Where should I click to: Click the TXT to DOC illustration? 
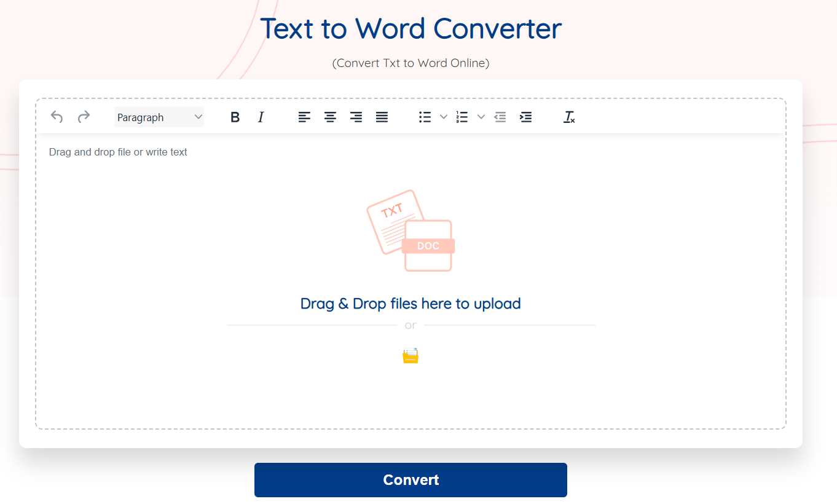pos(410,230)
